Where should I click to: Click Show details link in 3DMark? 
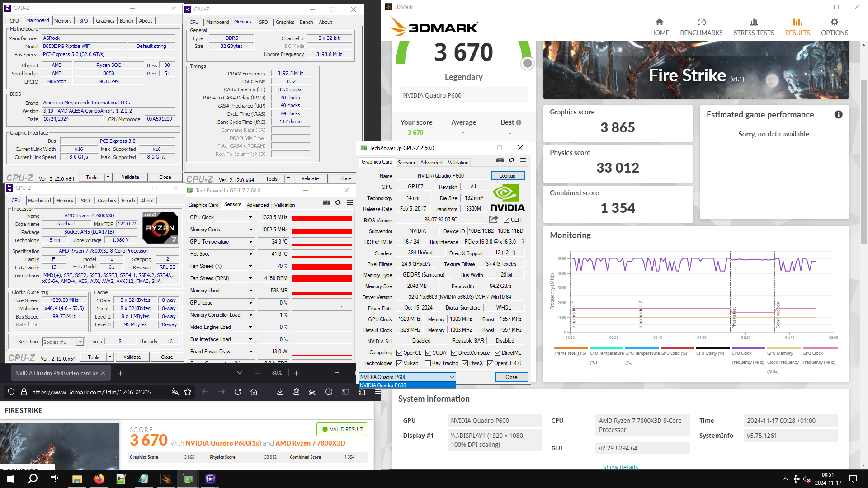tap(620, 467)
